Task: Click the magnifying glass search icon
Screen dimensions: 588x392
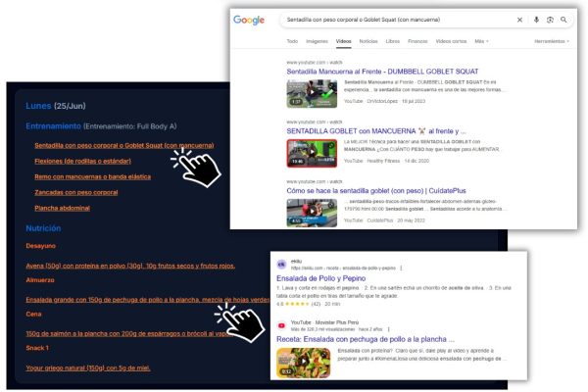Action: (563, 20)
